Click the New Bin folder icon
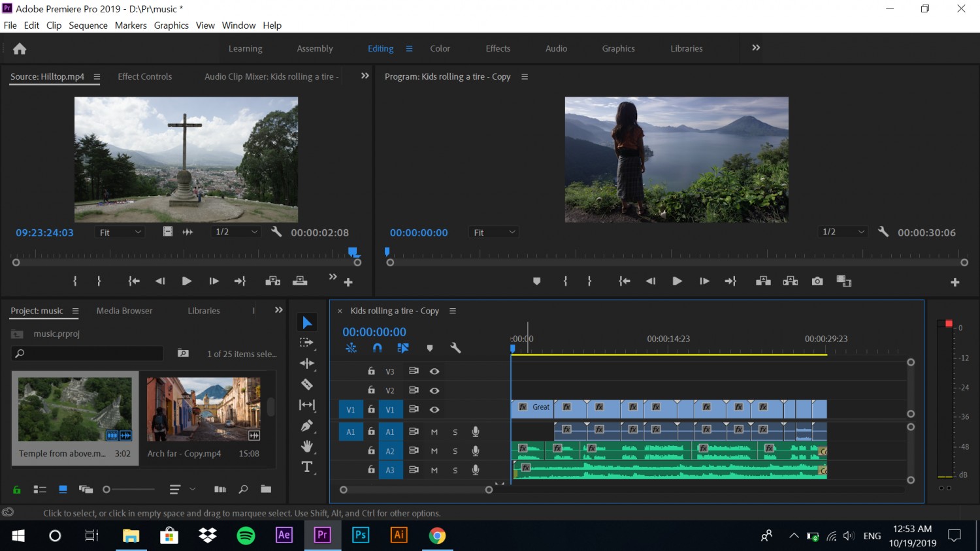Screen dimensions: 980x551 (x=266, y=489)
